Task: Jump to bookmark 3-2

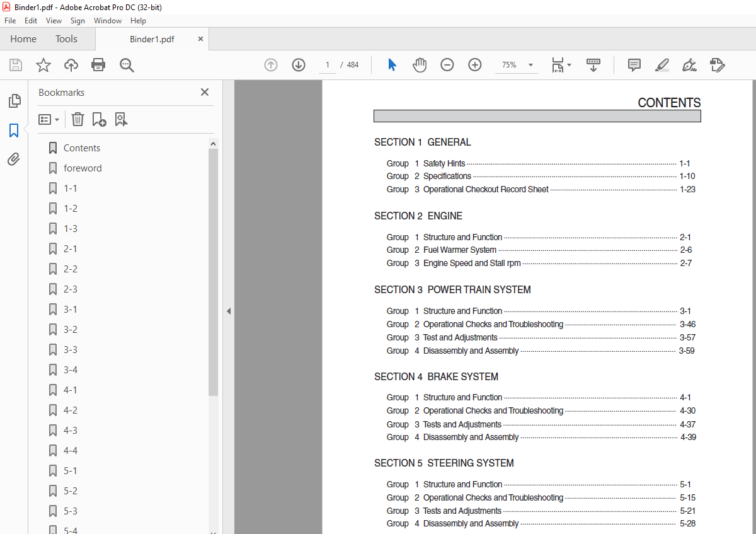Action: (71, 330)
